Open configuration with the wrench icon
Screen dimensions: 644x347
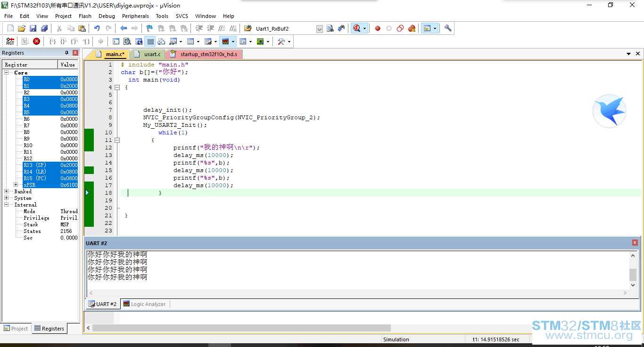point(448,28)
